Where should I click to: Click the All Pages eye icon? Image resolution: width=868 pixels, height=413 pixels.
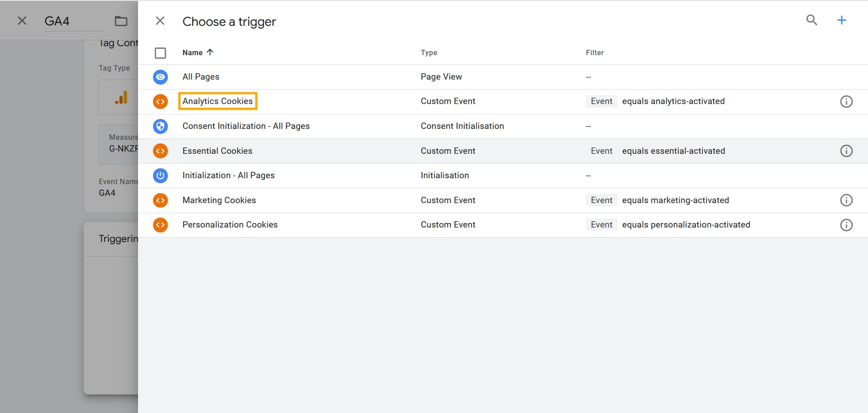(160, 77)
